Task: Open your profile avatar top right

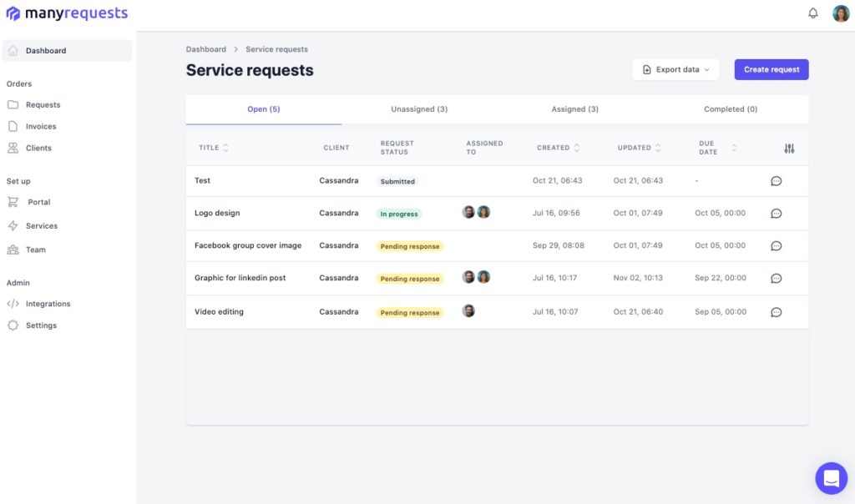Action: tap(841, 13)
